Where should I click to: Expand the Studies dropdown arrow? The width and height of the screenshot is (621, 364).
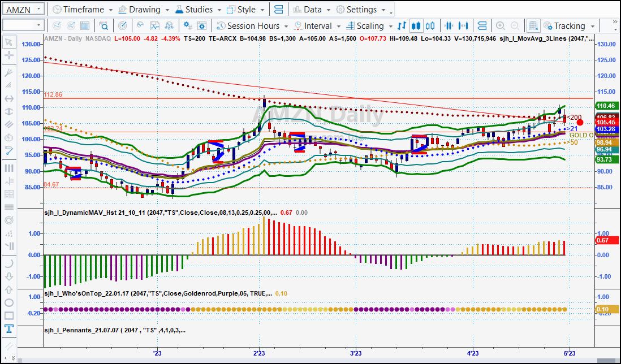(x=219, y=10)
